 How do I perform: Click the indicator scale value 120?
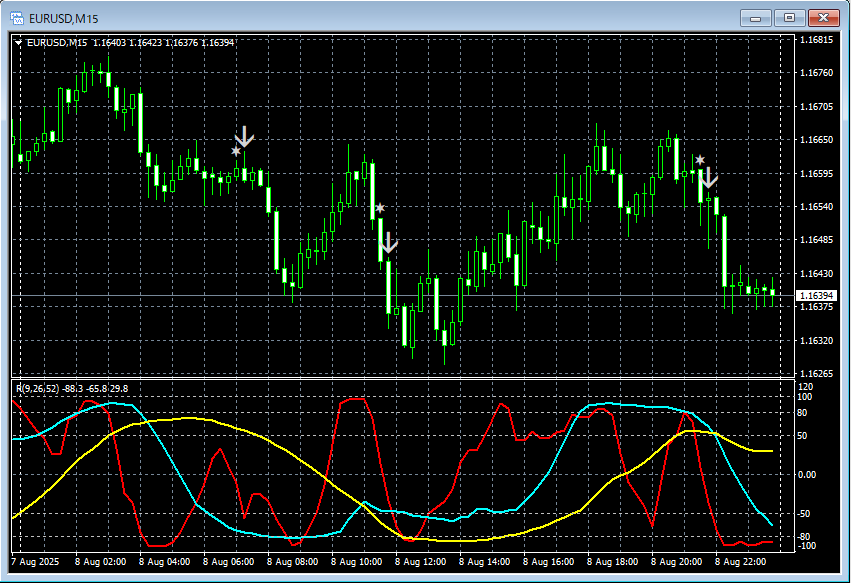[806, 387]
